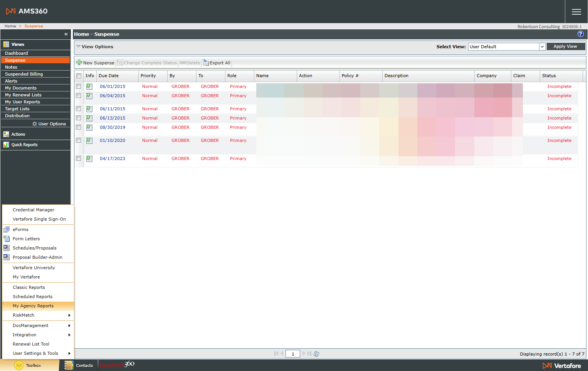Screen dimensions: 588x371
Task: Expand the RiskMatch submenu
Action: click(38, 315)
